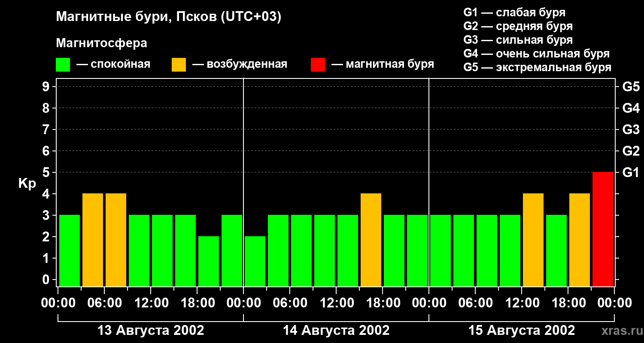
Task: Click the red Kp 5 bar on 15 August
Action: [x=603, y=229]
